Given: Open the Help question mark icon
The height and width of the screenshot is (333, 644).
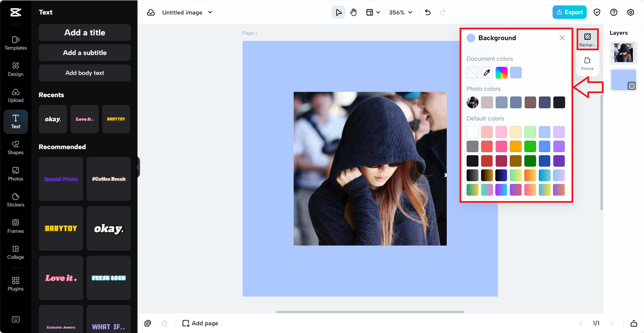Looking at the screenshot, I should (614, 13).
